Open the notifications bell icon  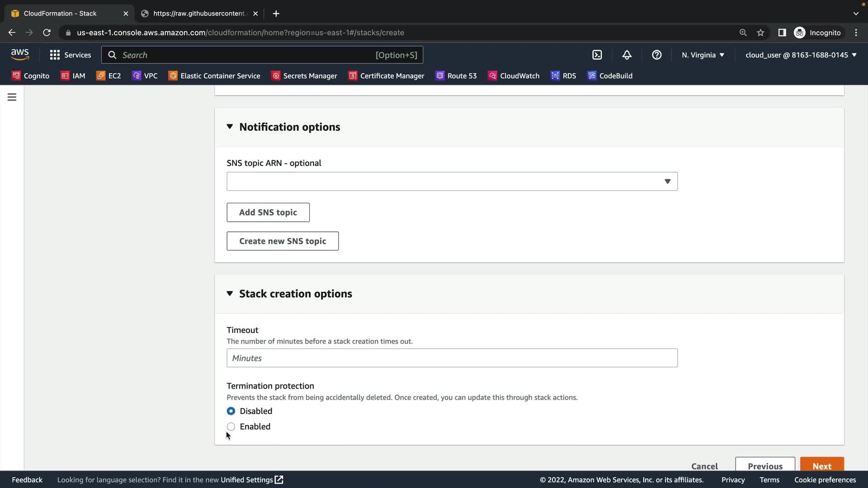(x=627, y=55)
